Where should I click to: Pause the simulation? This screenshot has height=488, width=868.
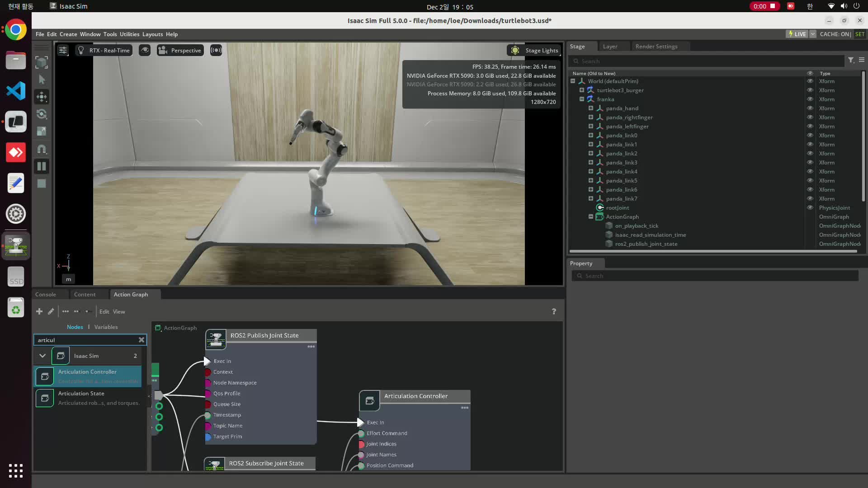[42, 166]
